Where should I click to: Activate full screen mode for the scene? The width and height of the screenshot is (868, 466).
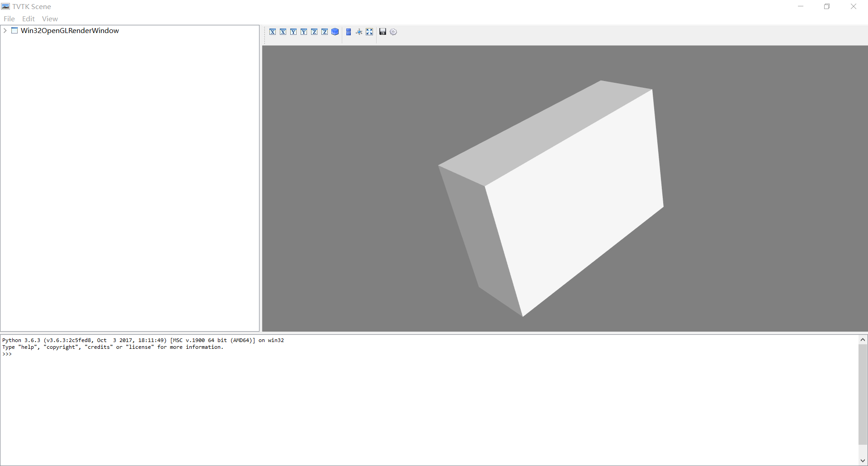[369, 32]
